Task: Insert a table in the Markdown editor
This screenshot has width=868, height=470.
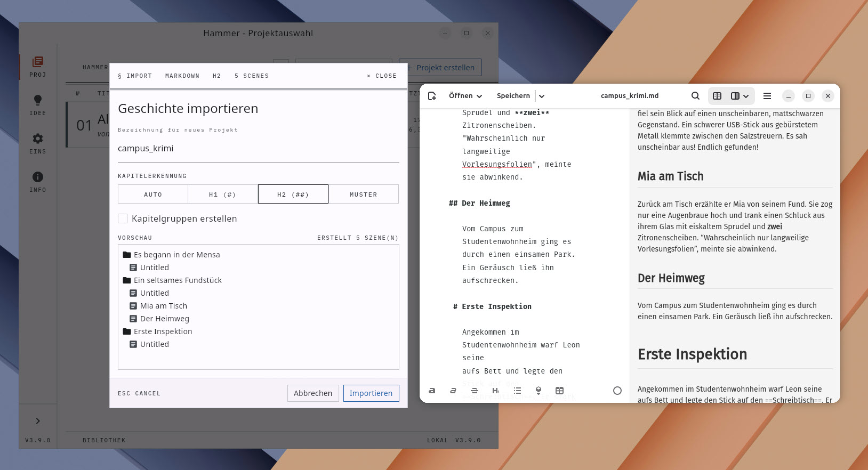Action: (x=559, y=391)
